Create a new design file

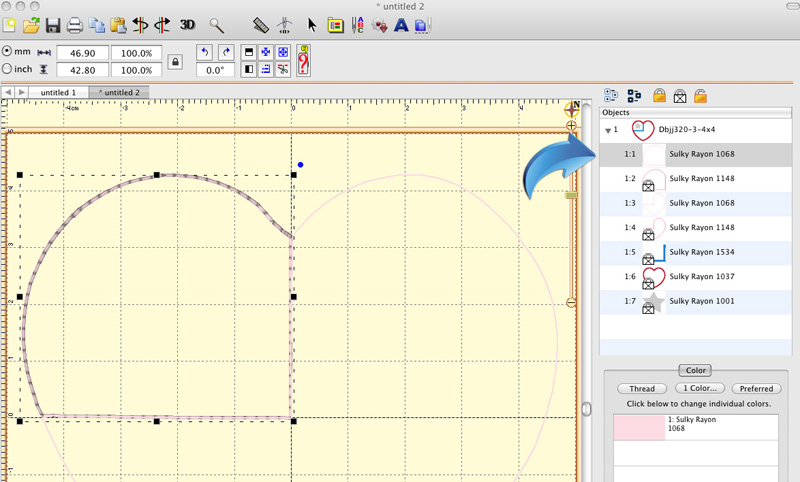point(9,25)
